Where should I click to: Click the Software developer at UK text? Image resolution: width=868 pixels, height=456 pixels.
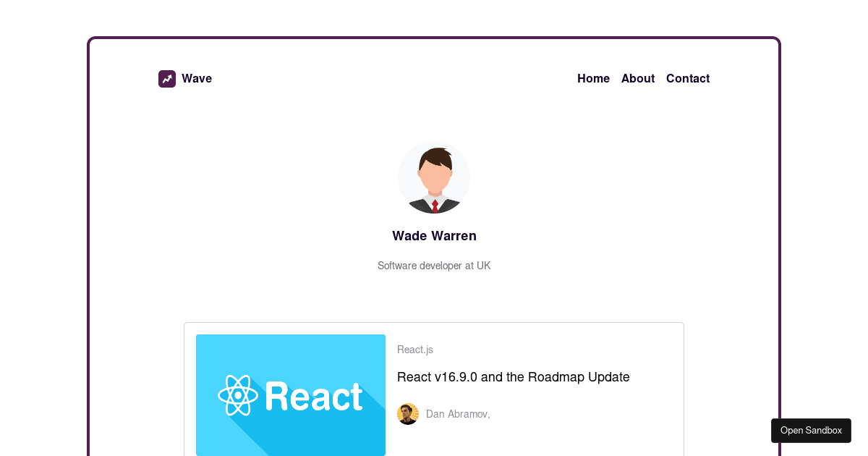point(434,266)
